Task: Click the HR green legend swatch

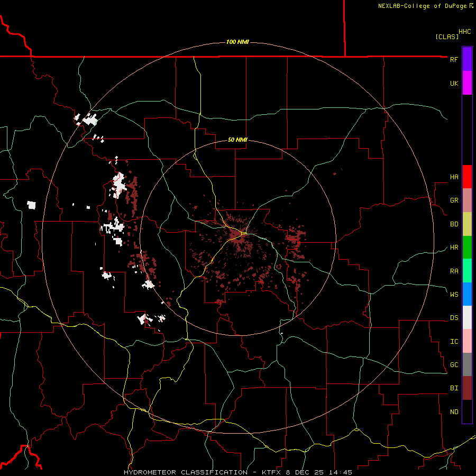Action: (x=467, y=247)
